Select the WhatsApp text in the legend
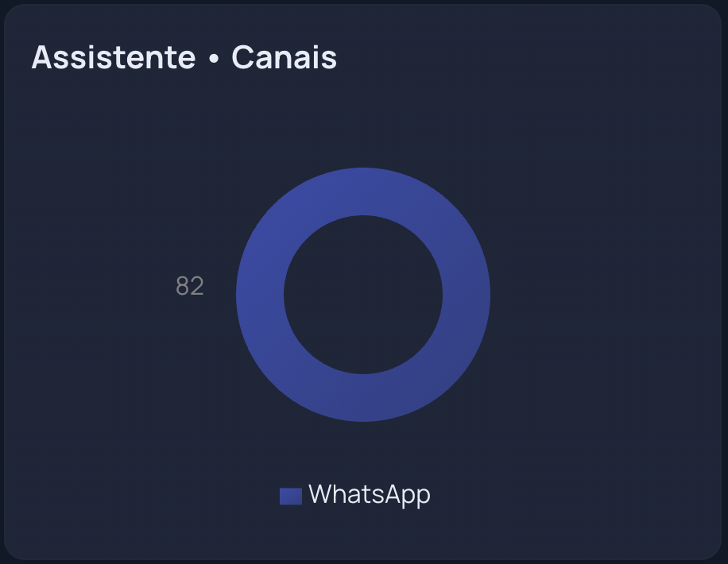Image resolution: width=728 pixels, height=564 pixels. 369,494
